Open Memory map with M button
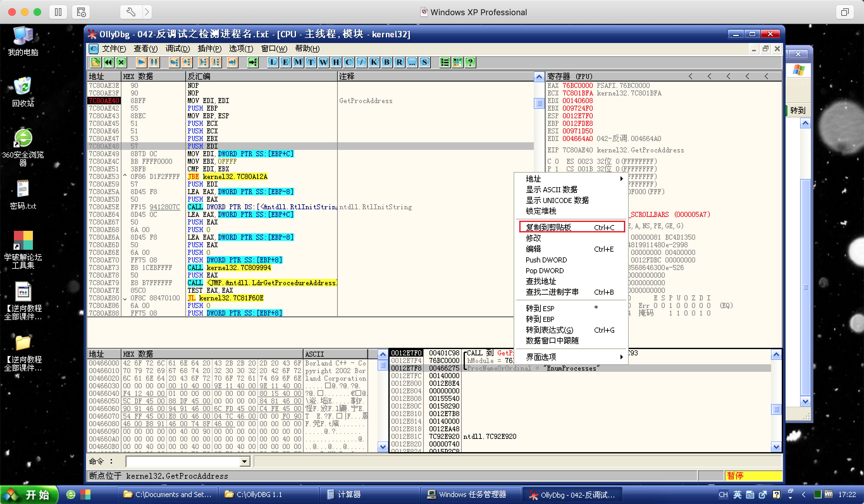This screenshot has width=864, height=504. pos(298,62)
